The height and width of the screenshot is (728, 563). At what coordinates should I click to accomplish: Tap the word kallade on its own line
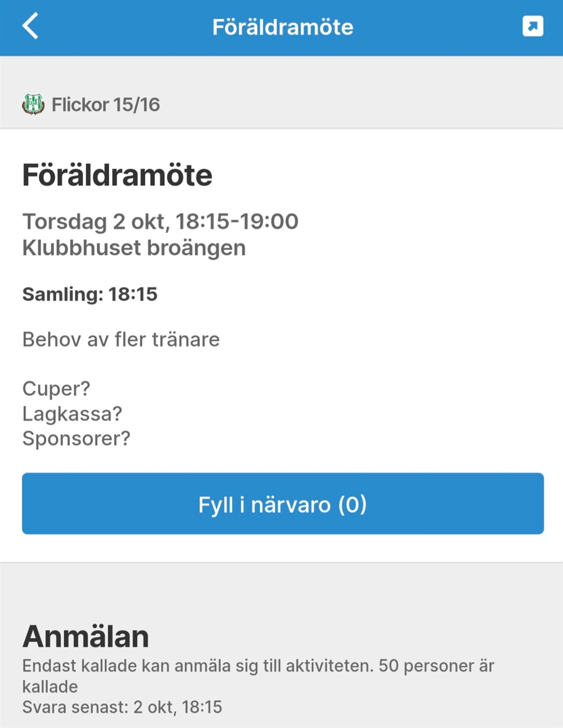(x=50, y=686)
